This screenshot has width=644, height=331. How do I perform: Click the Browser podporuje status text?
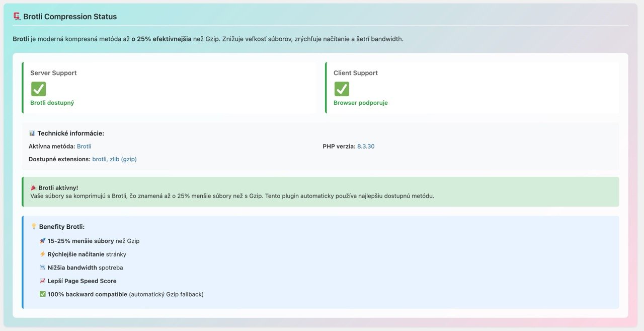361,102
